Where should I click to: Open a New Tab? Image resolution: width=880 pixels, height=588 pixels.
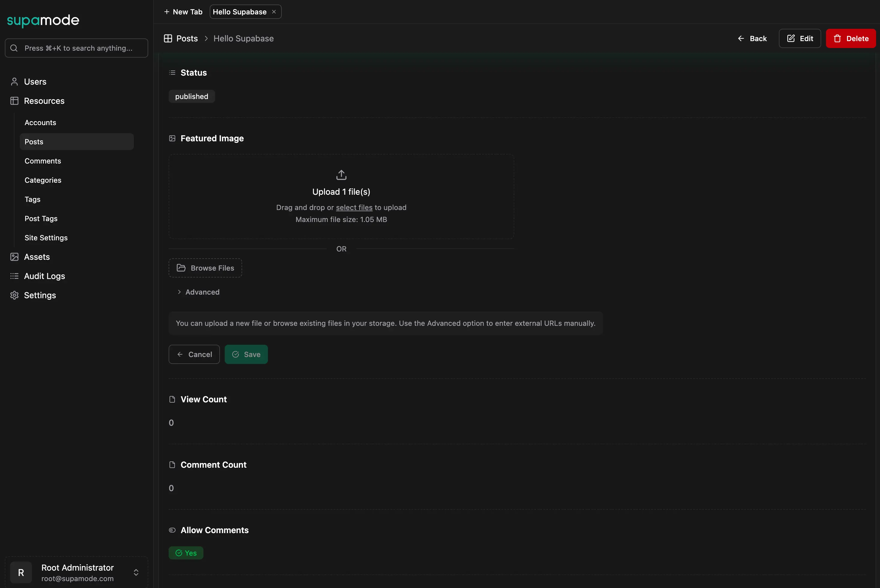[x=183, y=12]
